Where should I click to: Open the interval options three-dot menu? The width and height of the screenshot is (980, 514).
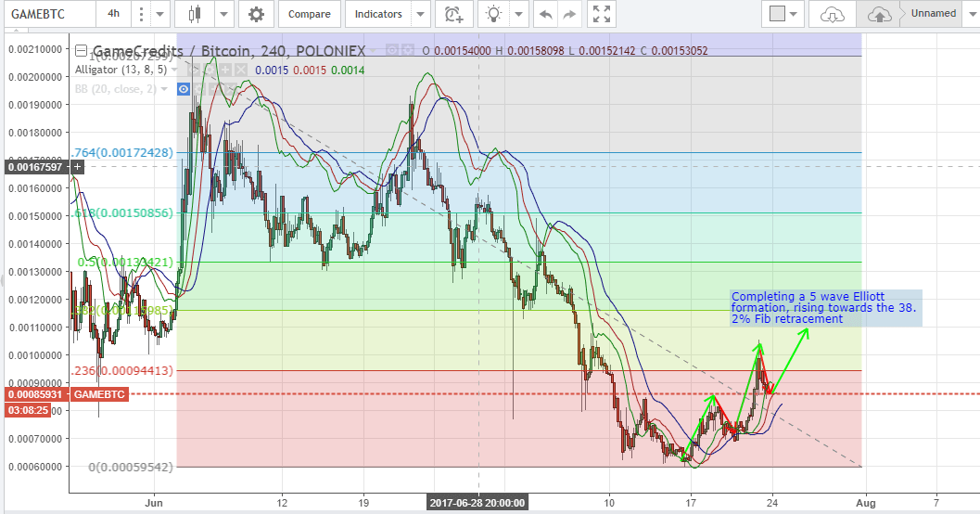tap(142, 14)
